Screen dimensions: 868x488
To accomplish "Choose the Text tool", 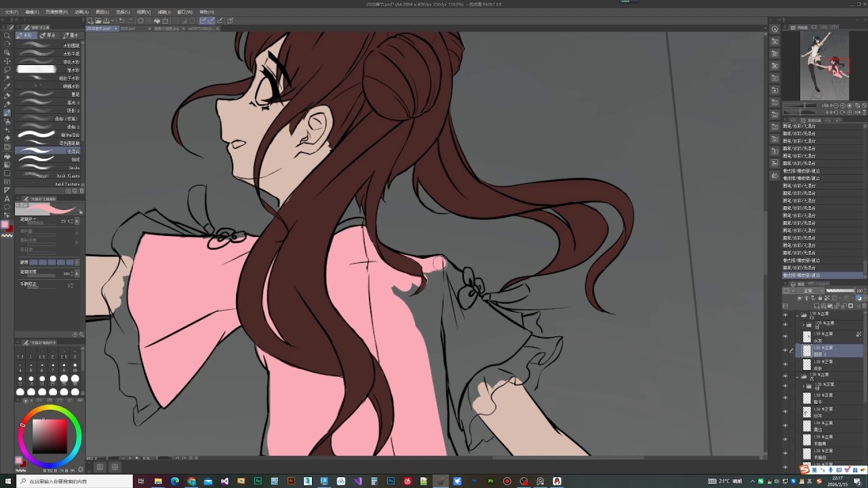I will (7, 199).
